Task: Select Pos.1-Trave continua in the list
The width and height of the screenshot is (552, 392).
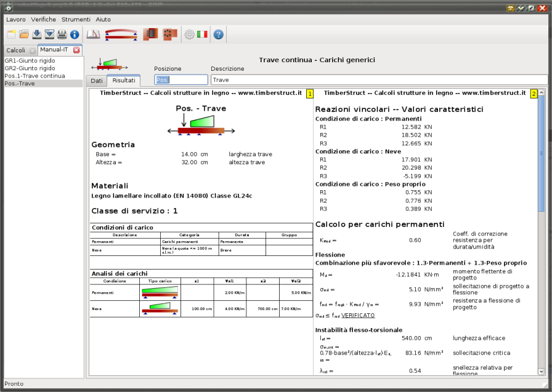Action: [x=34, y=76]
